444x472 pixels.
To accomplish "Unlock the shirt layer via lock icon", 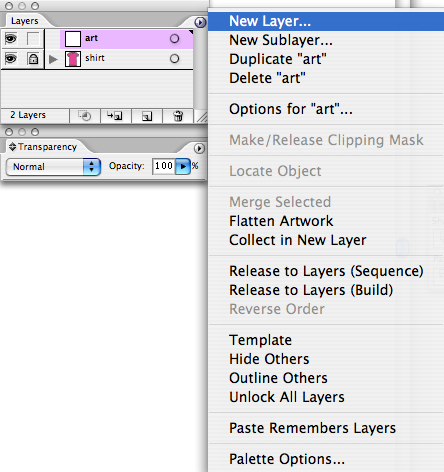I will [x=33, y=59].
